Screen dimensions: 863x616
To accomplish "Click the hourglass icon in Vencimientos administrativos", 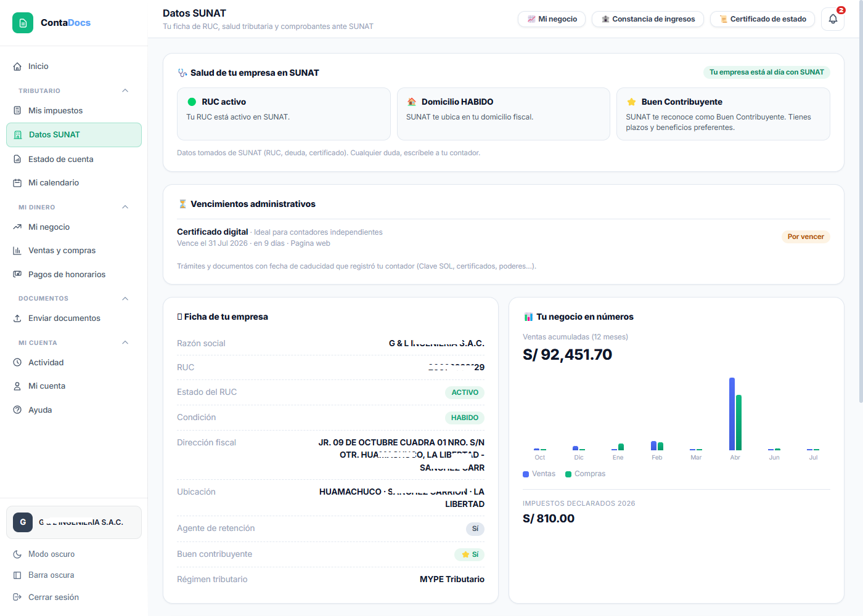I will 182,204.
